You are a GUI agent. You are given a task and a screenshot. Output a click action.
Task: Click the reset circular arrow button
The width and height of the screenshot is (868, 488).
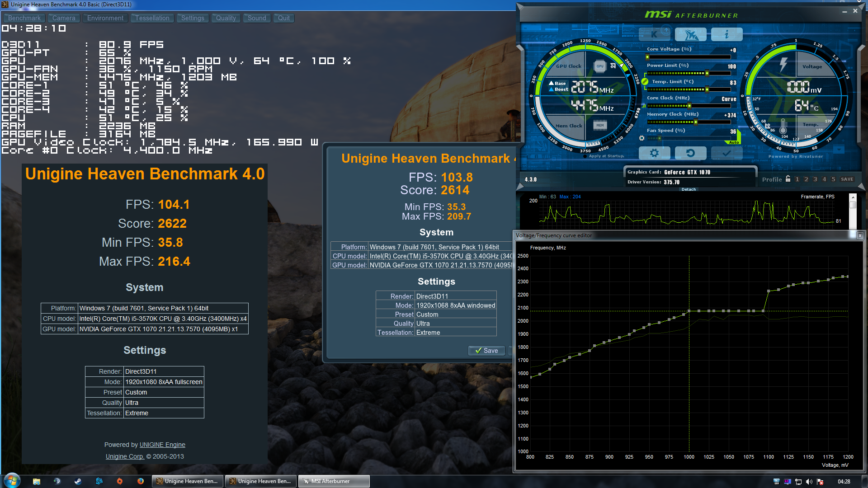pos(690,153)
